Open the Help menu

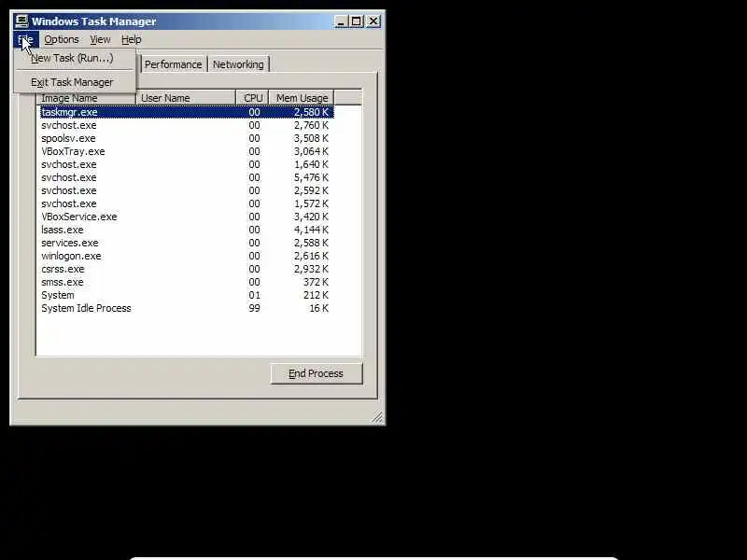(x=131, y=39)
